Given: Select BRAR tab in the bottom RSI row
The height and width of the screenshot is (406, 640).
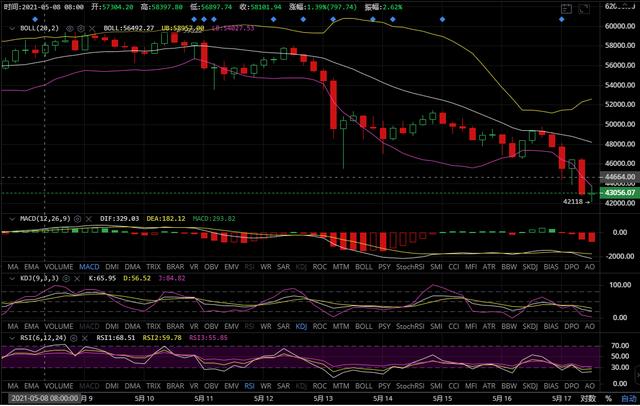Looking at the screenshot, I should [x=175, y=386].
